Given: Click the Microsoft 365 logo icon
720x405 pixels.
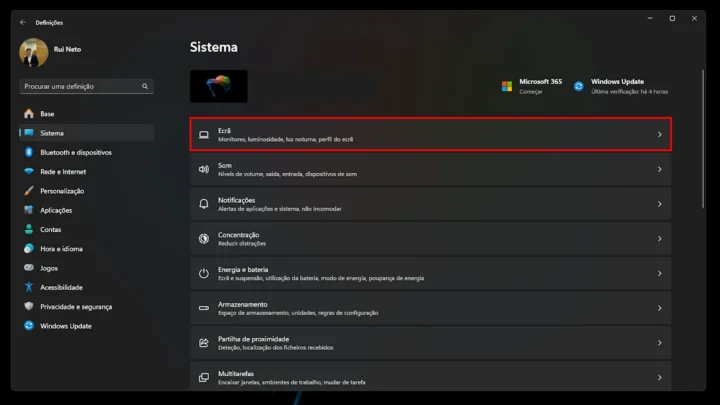Looking at the screenshot, I should pyautogui.click(x=507, y=86).
